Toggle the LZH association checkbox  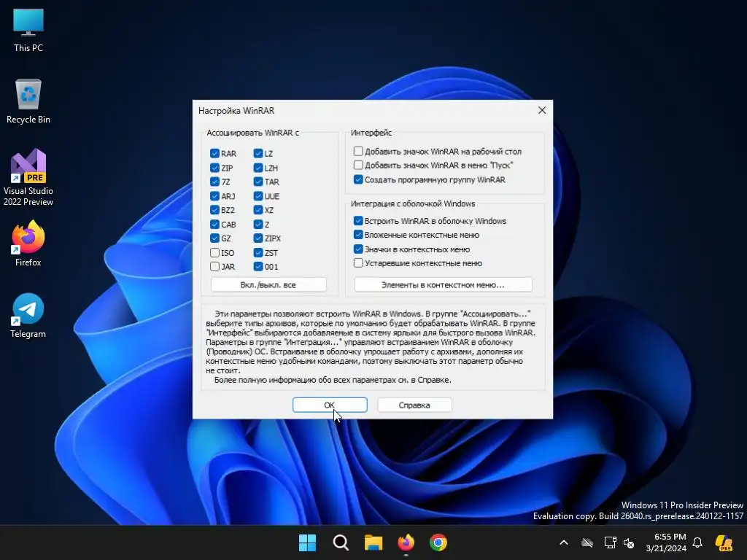(258, 168)
